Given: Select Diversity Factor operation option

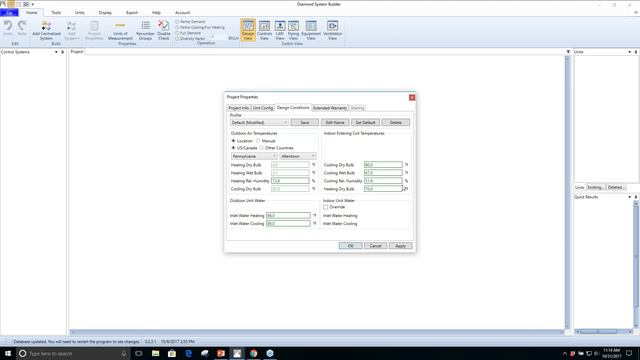Looking at the screenshot, I should coord(177,38).
